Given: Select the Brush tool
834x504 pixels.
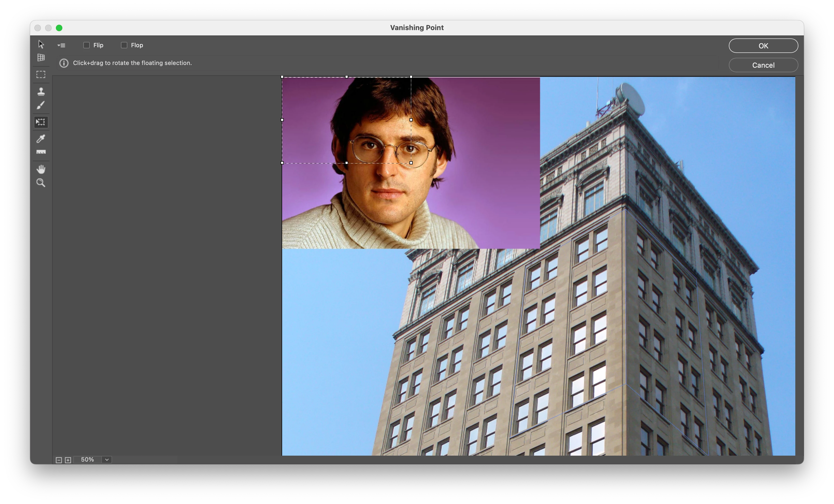Looking at the screenshot, I should point(41,105).
